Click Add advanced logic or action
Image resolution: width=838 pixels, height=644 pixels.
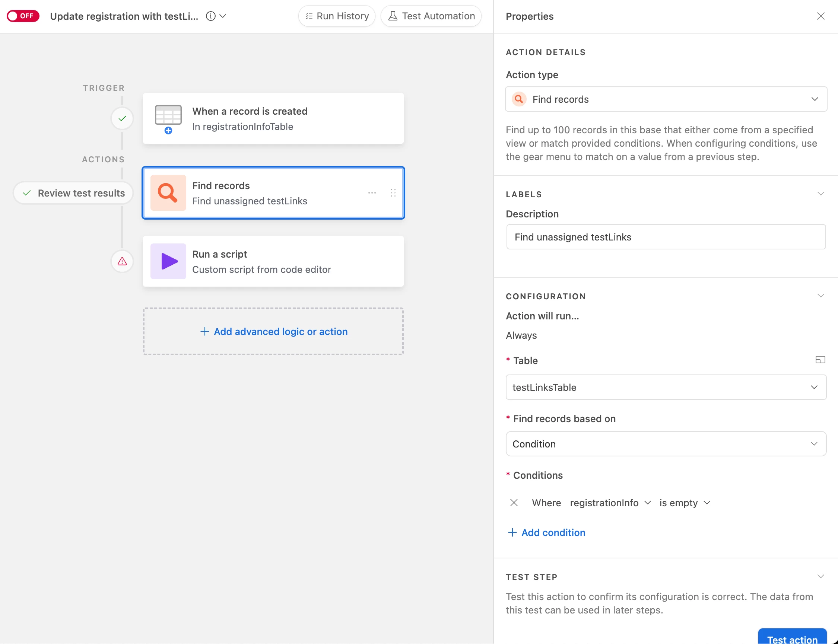point(273,332)
